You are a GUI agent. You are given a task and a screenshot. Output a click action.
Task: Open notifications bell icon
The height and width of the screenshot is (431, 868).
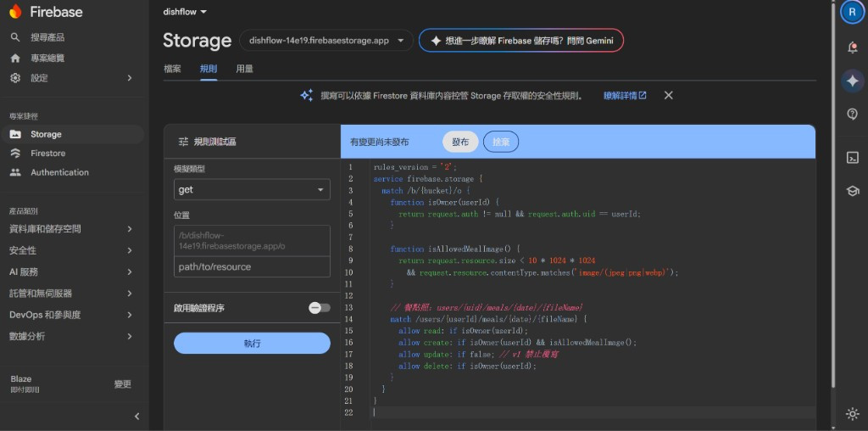click(853, 48)
